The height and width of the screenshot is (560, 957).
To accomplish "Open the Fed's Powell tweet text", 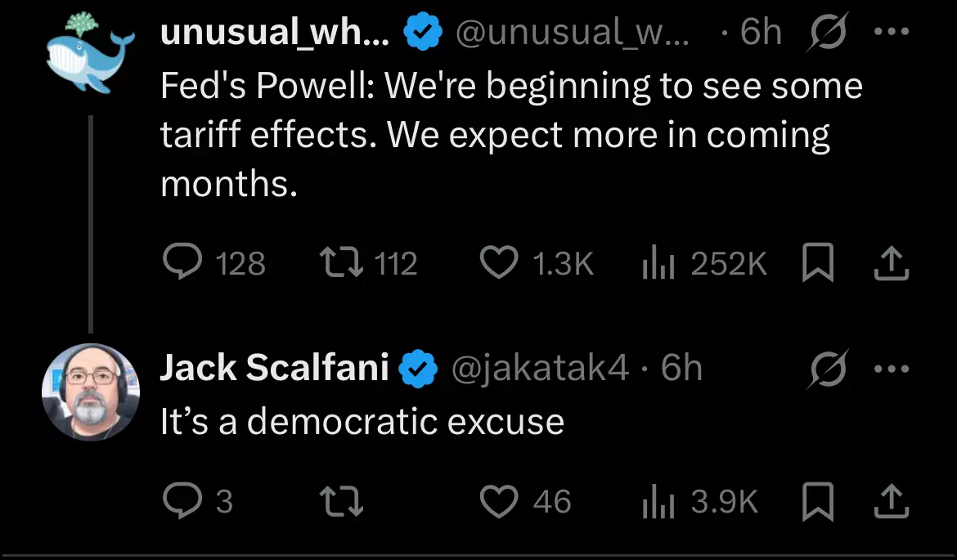I will point(511,134).
